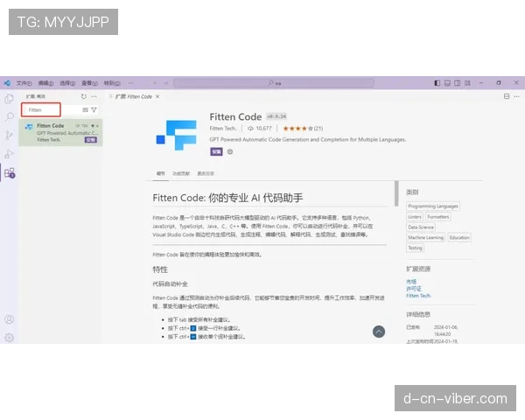Click the v0.9.24 version badge
Image resolution: width=525 pixels, height=420 pixels.
276,116
